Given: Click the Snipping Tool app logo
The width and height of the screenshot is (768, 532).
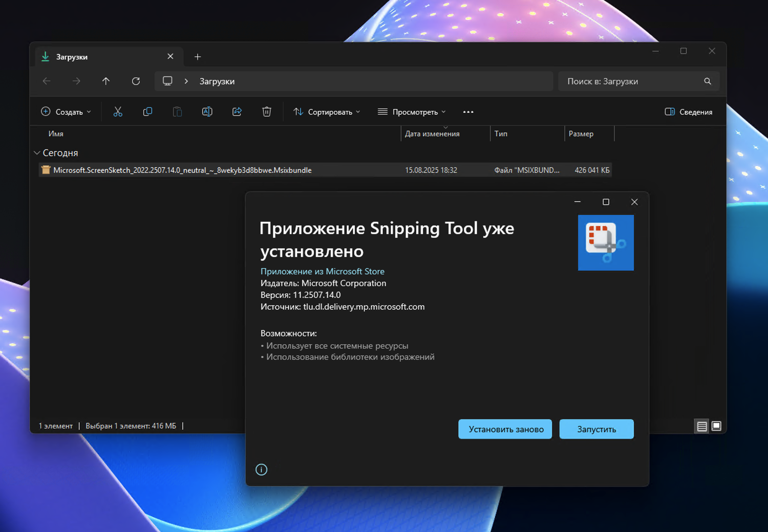Looking at the screenshot, I should tap(606, 242).
